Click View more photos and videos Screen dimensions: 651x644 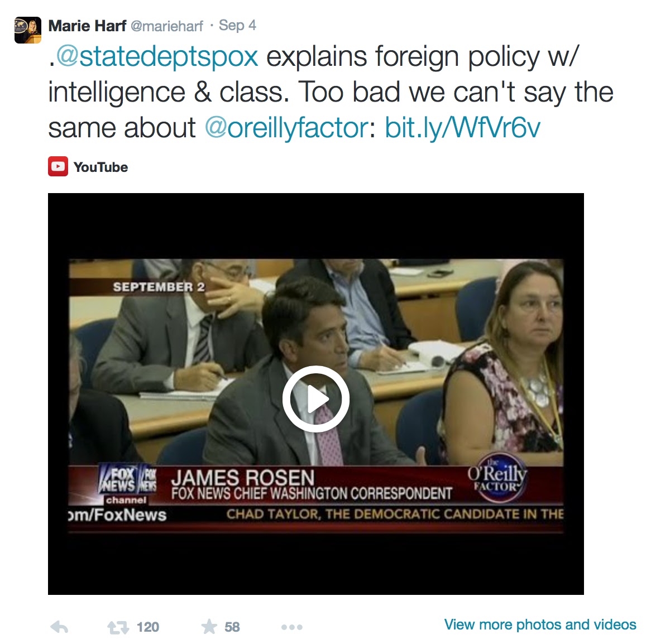(x=540, y=624)
